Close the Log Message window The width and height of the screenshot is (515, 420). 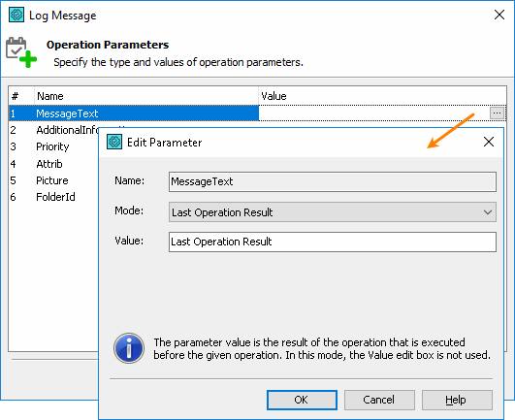[499, 15]
